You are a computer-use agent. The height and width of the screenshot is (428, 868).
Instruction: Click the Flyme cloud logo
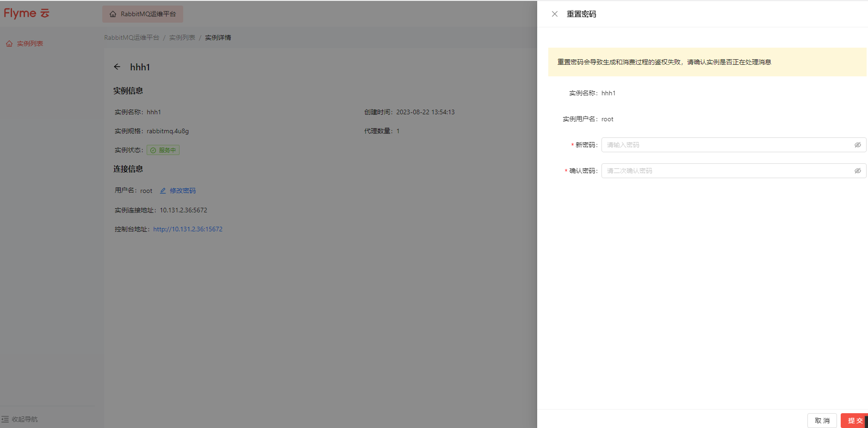tap(26, 13)
